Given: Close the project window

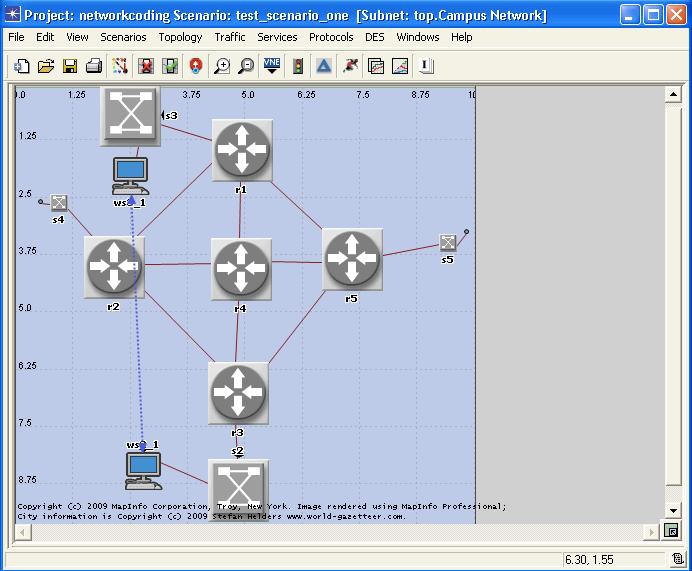Looking at the screenshot, I should (x=676, y=15).
